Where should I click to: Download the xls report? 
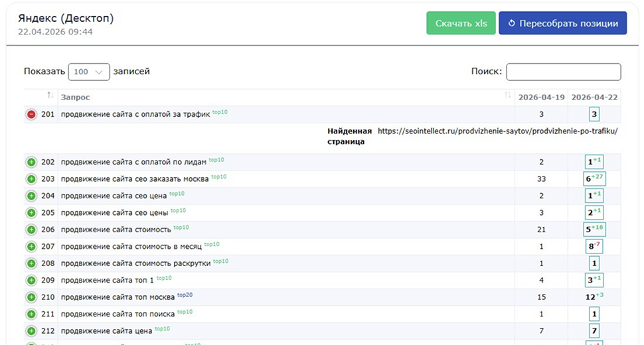(x=461, y=23)
